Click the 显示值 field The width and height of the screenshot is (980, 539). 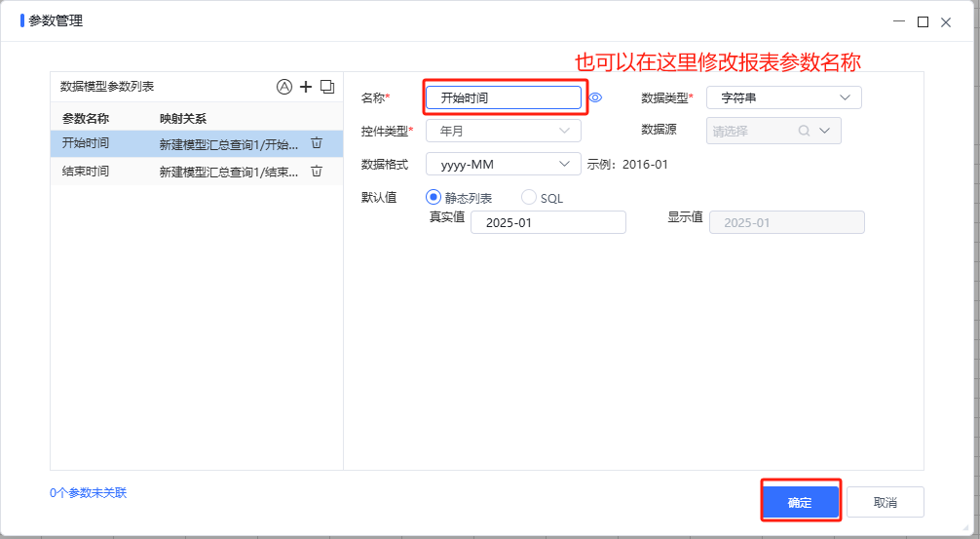[787, 222]
